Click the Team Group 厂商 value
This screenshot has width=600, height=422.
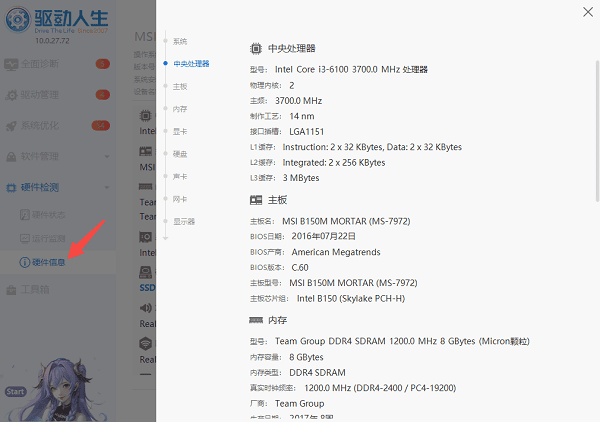tap(299, 404)
